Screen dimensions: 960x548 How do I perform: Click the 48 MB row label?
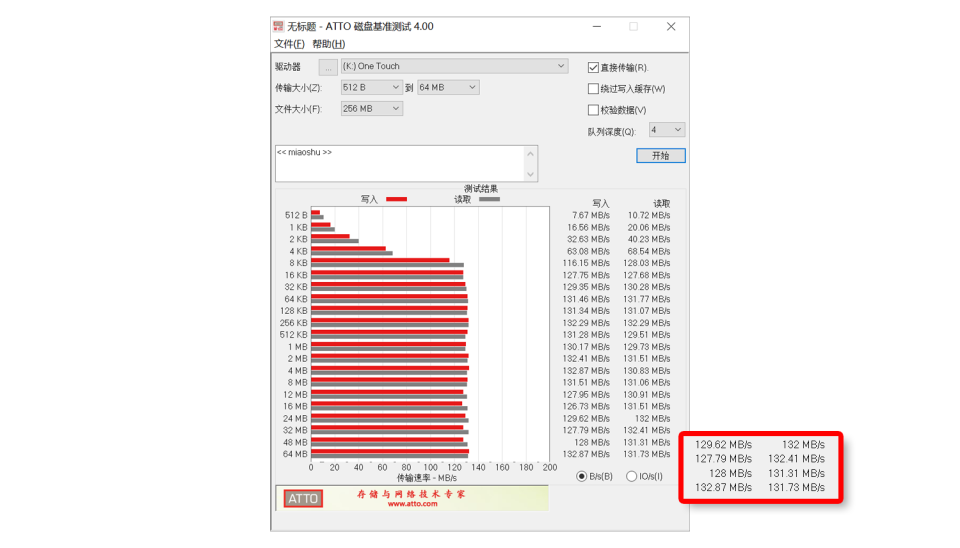pos(295,443)
